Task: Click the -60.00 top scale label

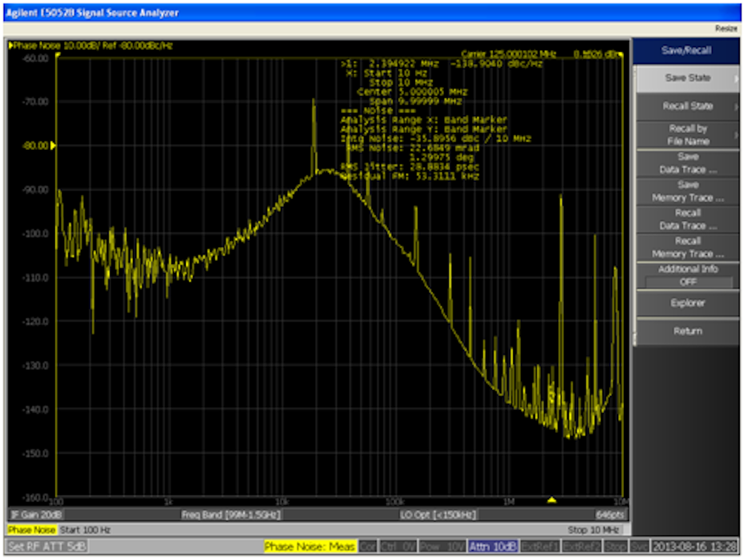Action: [x=36, y=58]
